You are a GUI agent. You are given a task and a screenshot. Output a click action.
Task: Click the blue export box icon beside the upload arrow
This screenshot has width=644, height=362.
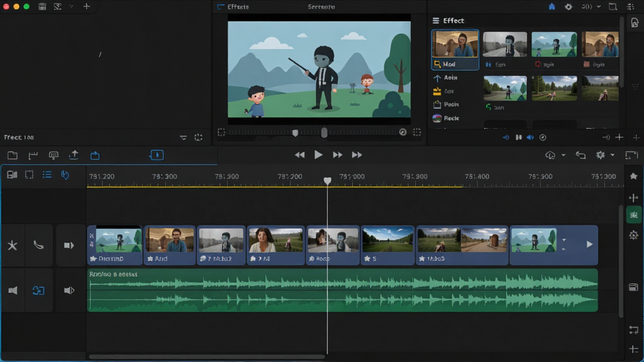(95, 155)
